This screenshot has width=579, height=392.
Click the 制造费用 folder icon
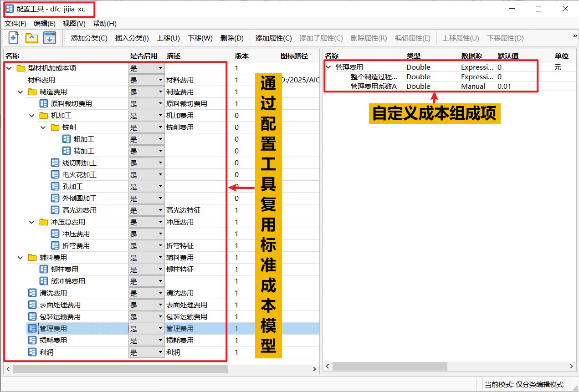coord(32,92)
